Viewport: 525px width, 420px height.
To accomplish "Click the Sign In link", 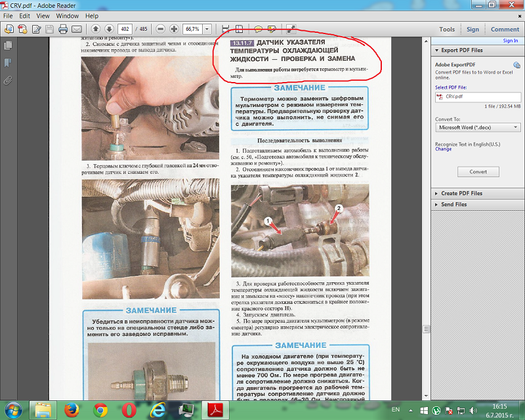I will click(511, 41).
